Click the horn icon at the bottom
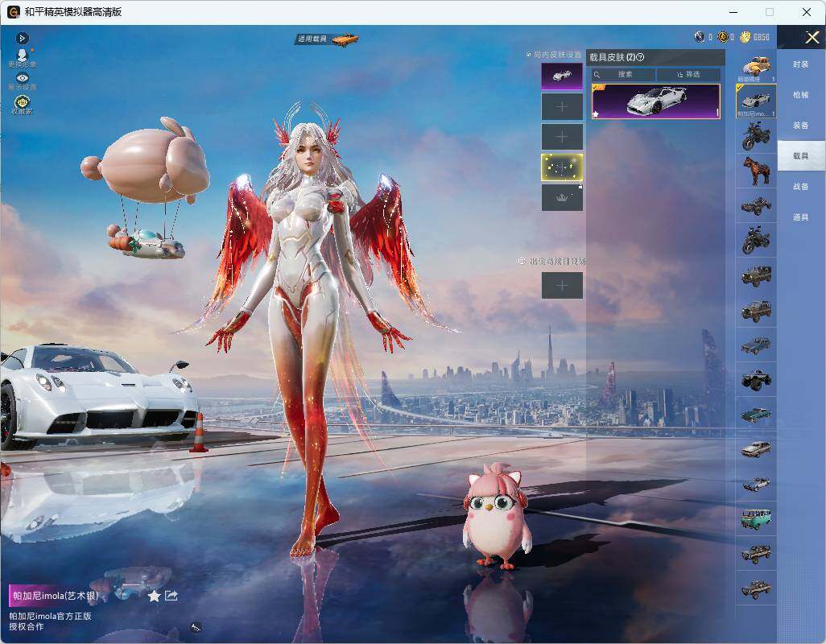The height and width of the screenshot is (644, 826). point(196,627)
